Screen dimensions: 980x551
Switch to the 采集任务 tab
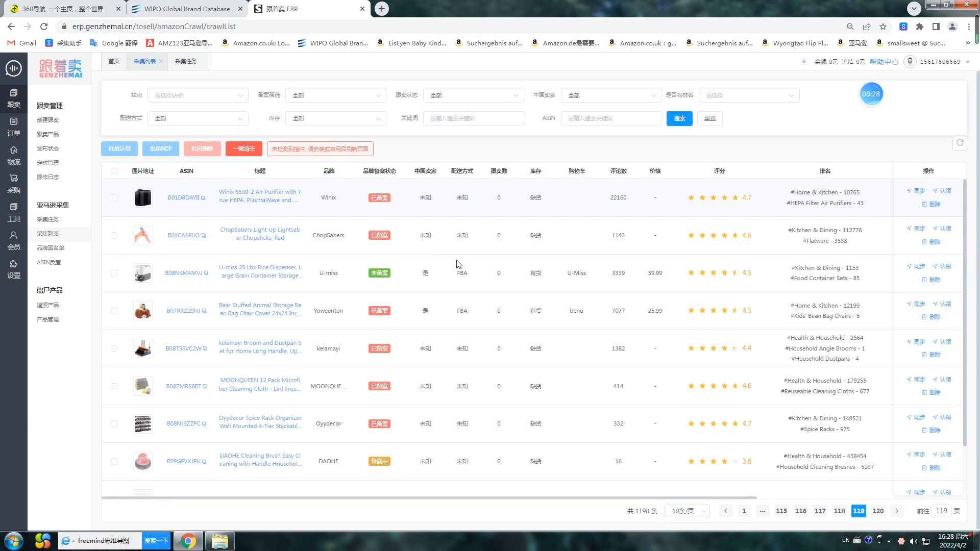(186, 61)
